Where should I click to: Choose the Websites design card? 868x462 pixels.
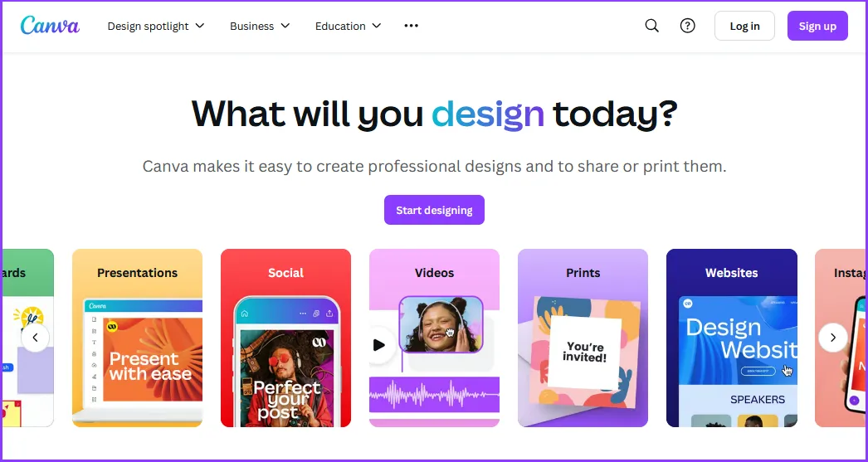(x=732, y=338)
